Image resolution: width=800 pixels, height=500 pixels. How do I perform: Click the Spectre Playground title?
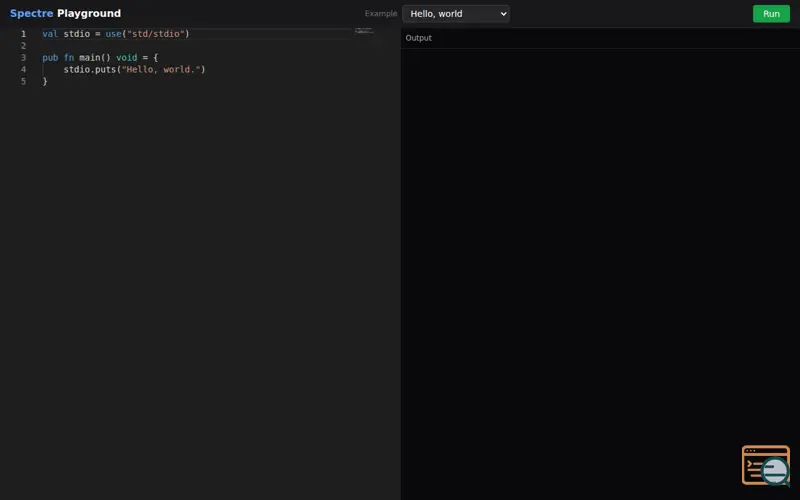point(65,13)
